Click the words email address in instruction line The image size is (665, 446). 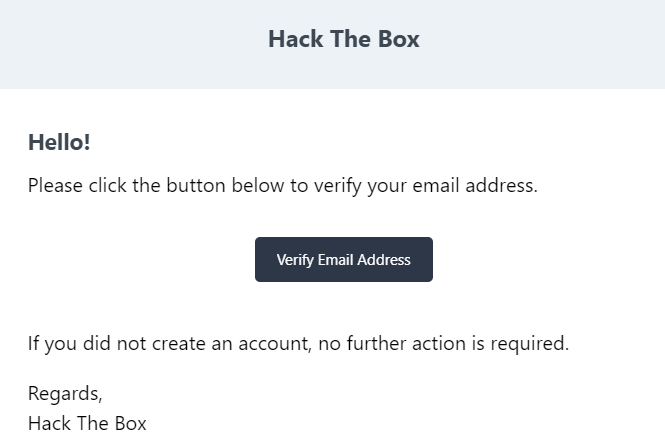pyautogui.click(x=475, y=186)
